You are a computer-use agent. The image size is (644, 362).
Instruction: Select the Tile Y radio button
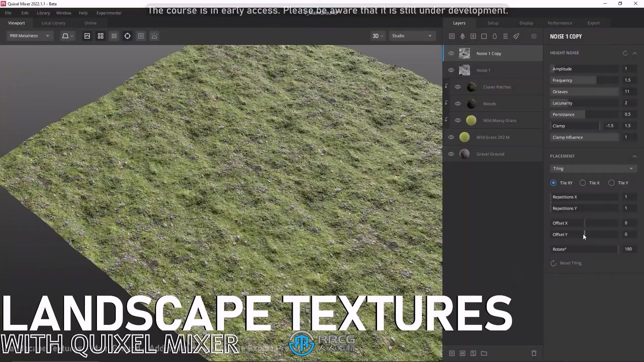point(611,183)
